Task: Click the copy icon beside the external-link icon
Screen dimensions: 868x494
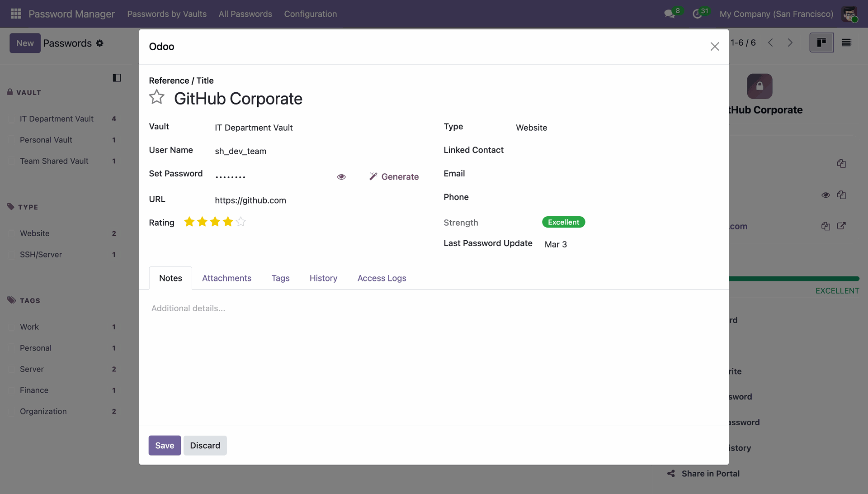Action: pos(826,226)
